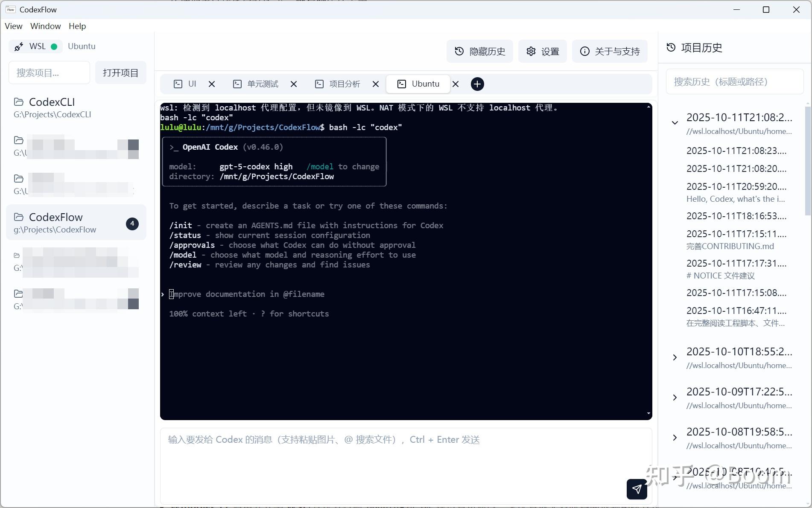Screen dimensions: 812x508
Task: Open the View menu
Action: (13, 26)
